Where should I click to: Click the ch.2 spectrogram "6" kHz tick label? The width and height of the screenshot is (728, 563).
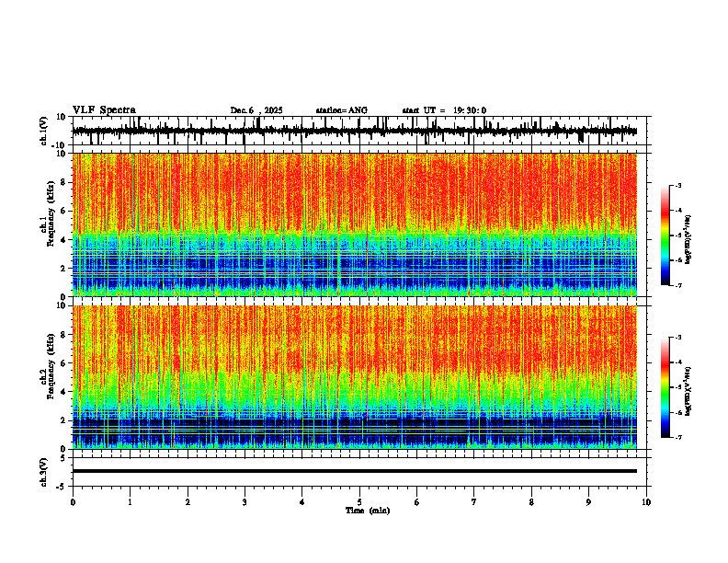click(64, 363)
